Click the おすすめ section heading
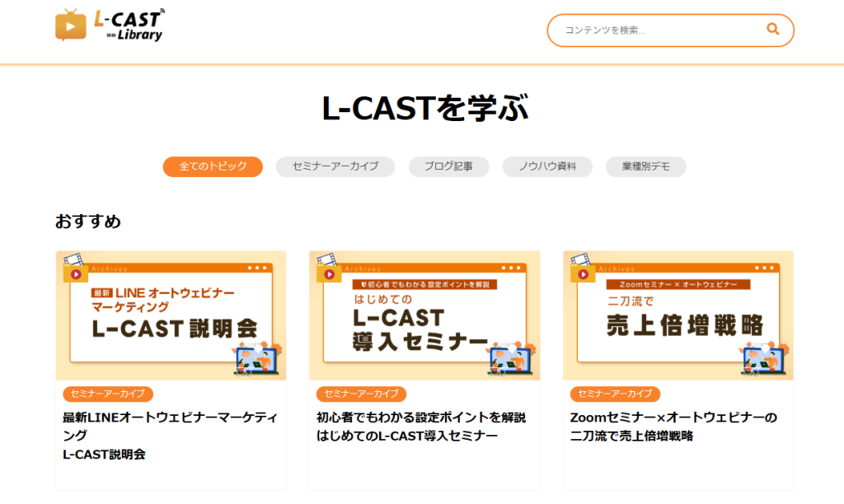 pos(87,221)
